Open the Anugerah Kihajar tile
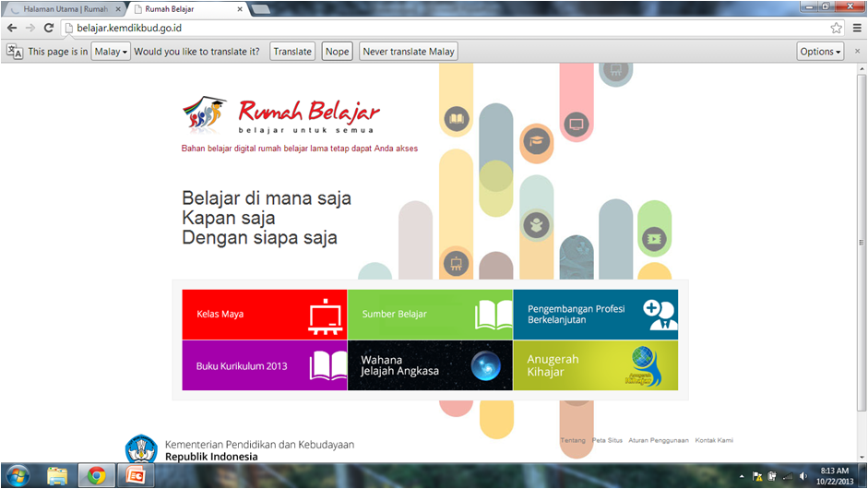Screen dimensions: 868x489 click(596, 365)
